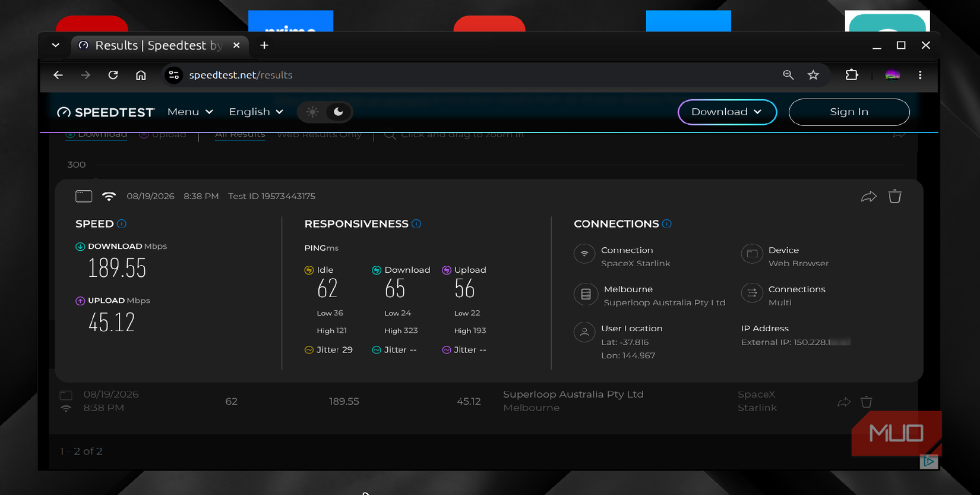Expand the tab search dropdown arrow
980x495 pixels.
[x=55, y=45]
